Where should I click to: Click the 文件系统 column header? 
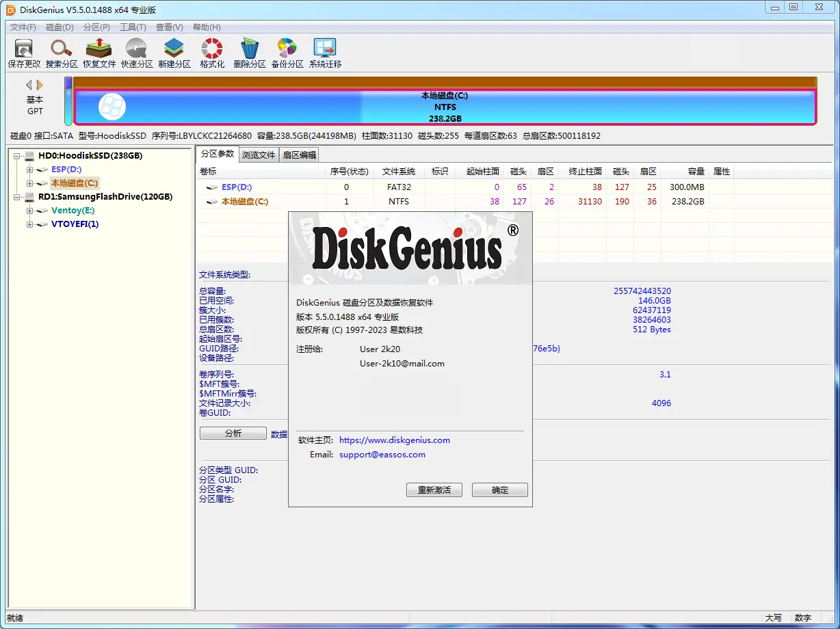pos(399,172)
